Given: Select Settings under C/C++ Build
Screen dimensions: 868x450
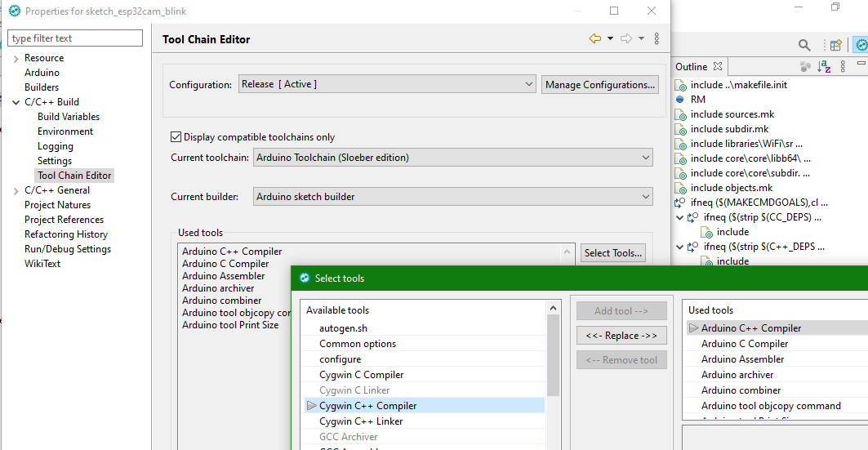Looking at the screenshot, I should point(55,161).
